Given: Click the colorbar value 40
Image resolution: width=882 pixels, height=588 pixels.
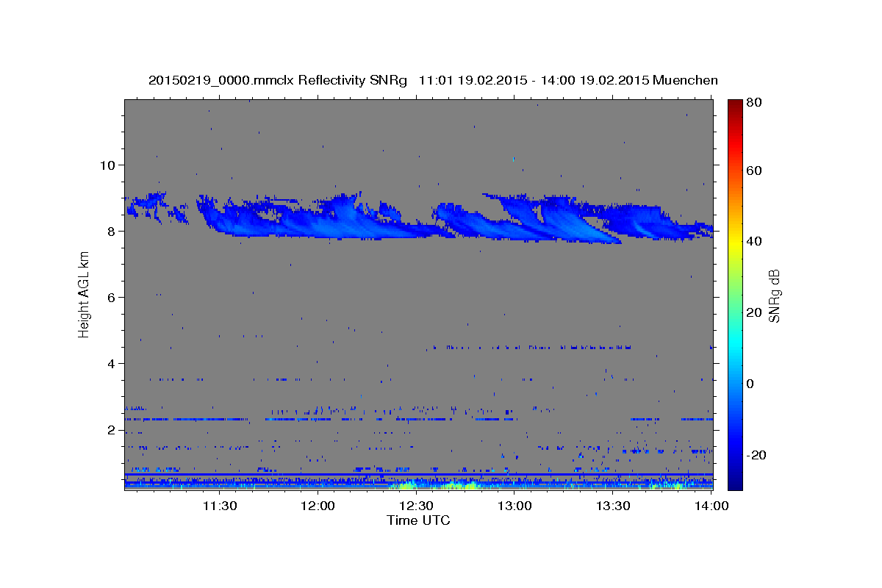Looking at the screenshot, I should (x=753, y=241).
